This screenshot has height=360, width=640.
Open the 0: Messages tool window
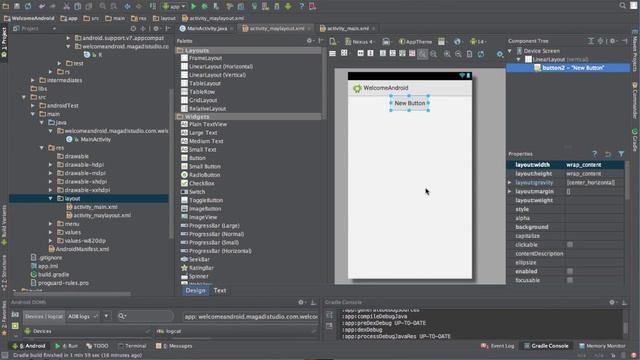click(174, 346)
